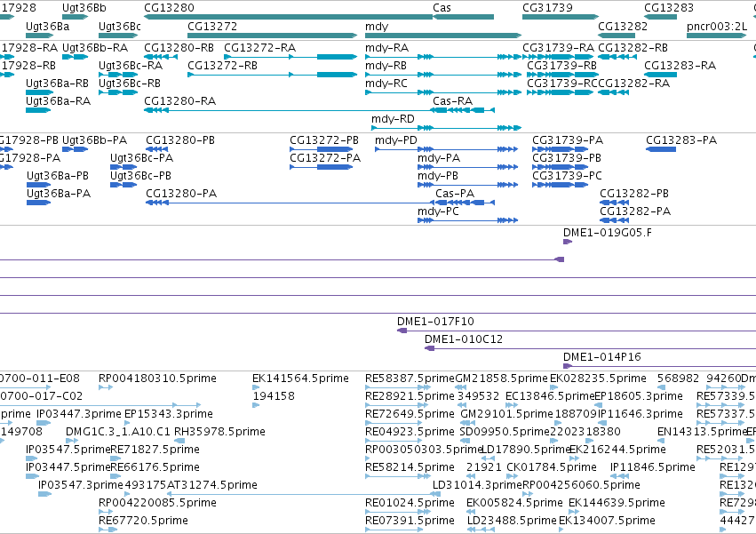Select EST LD23488.5prime
Image resolution: width=756 pixels, height=534 pixels.
point(512,521)
